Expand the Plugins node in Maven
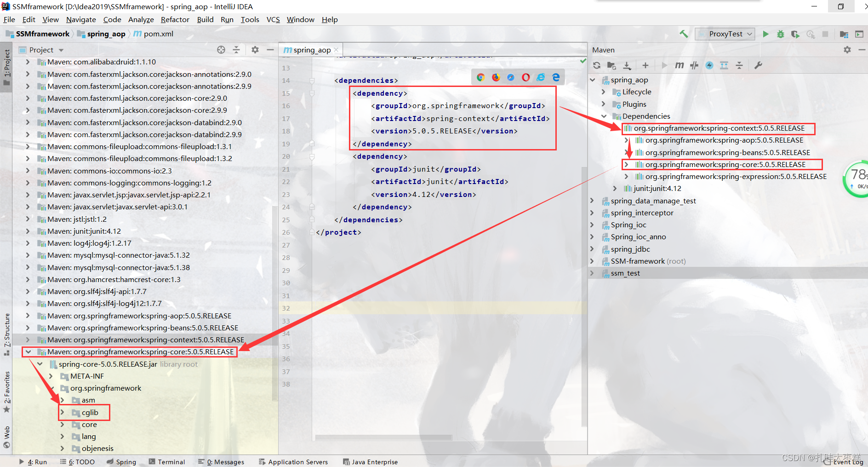 604,104
